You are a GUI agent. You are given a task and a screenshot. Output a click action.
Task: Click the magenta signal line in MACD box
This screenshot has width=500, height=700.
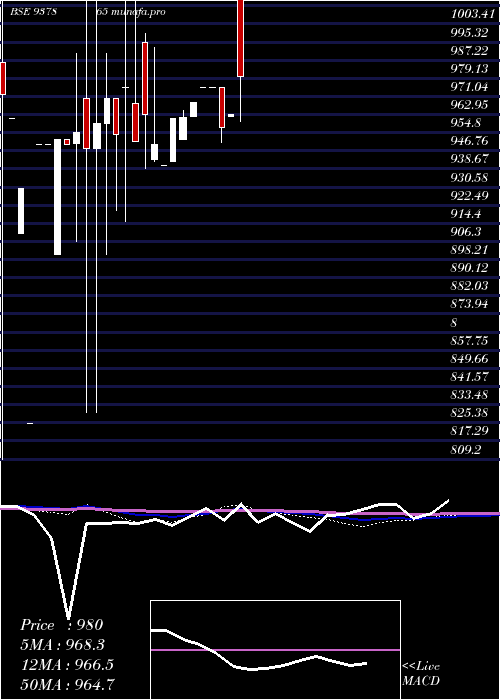click(x=275, y=650)
